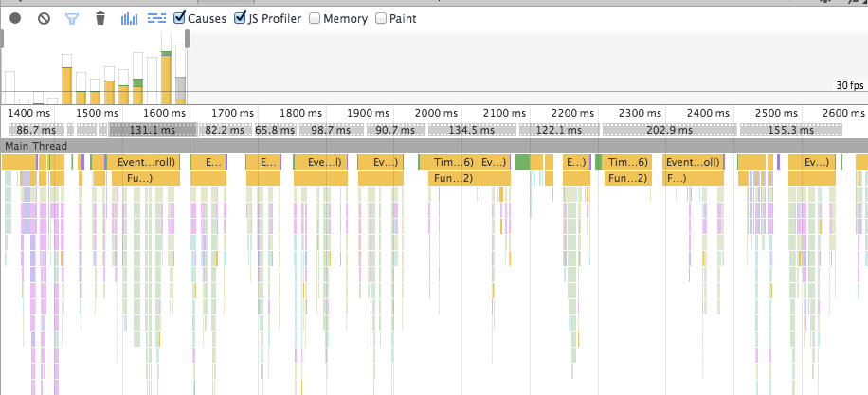This screenshot has height=395, width=868.
Task: Click the 1900 ms ruler label
Action: 369,113
